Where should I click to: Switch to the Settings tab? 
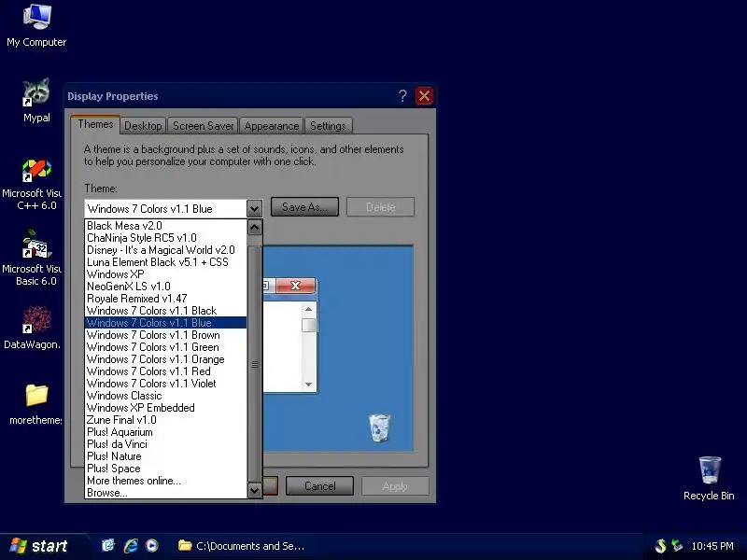pos(328,126)
